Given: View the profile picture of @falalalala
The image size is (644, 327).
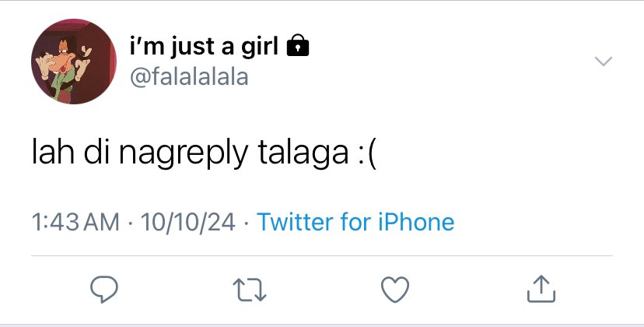Looking at the screenshot, I should (x=74, y=62).
